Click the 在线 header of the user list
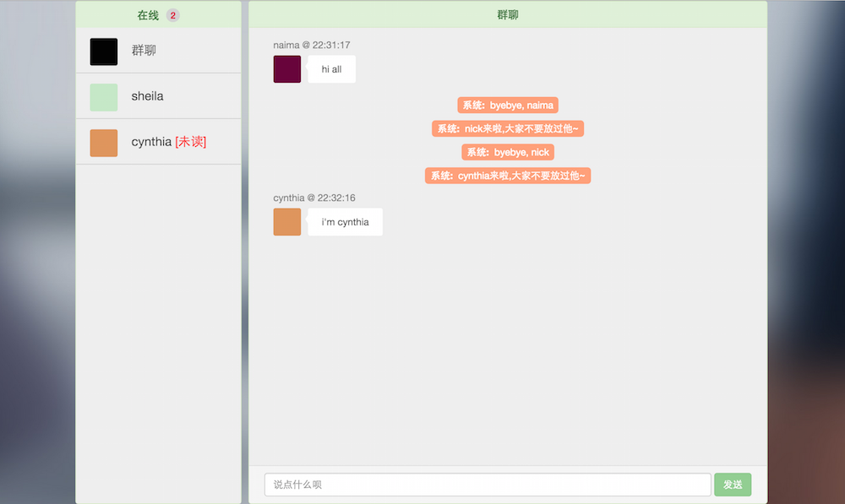This screenshot has height=504, width=845. coord(148,15)
